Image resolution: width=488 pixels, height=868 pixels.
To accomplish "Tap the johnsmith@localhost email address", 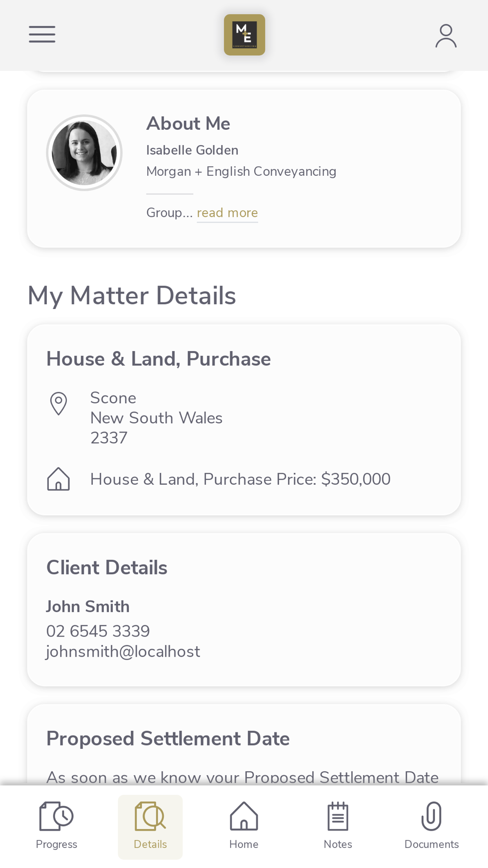I will tap(123, 652).
